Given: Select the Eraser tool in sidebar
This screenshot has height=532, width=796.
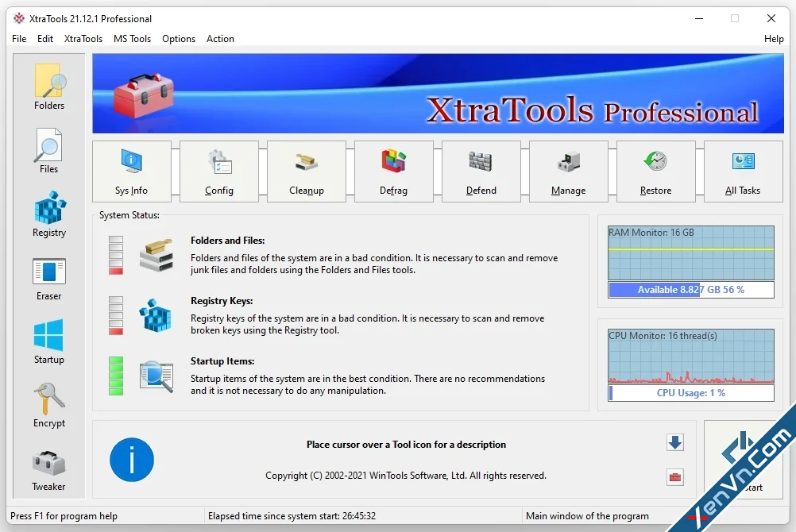Looking at the screenshot, I should (x=49, y=278).
